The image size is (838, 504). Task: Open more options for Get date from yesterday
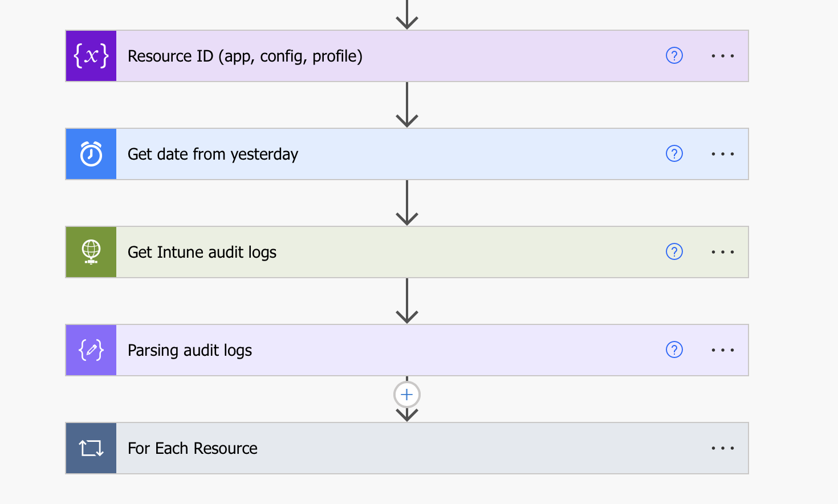point(722,154)
